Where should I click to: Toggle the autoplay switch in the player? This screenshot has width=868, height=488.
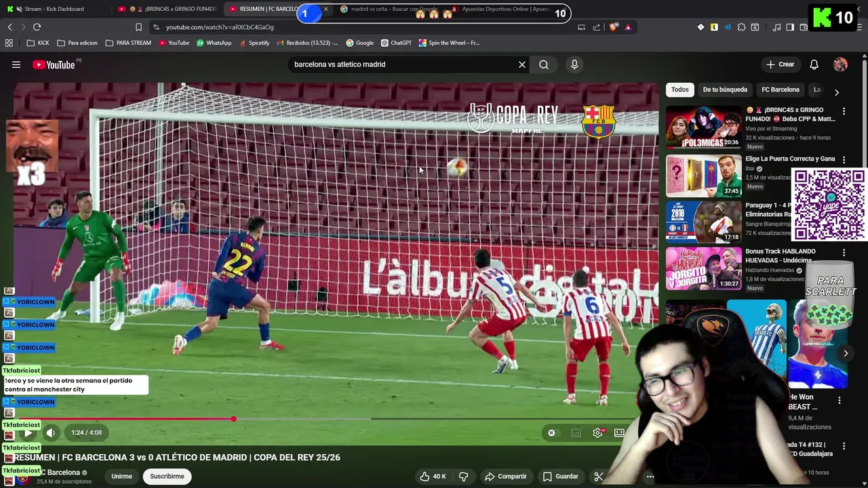coord(551,432)
